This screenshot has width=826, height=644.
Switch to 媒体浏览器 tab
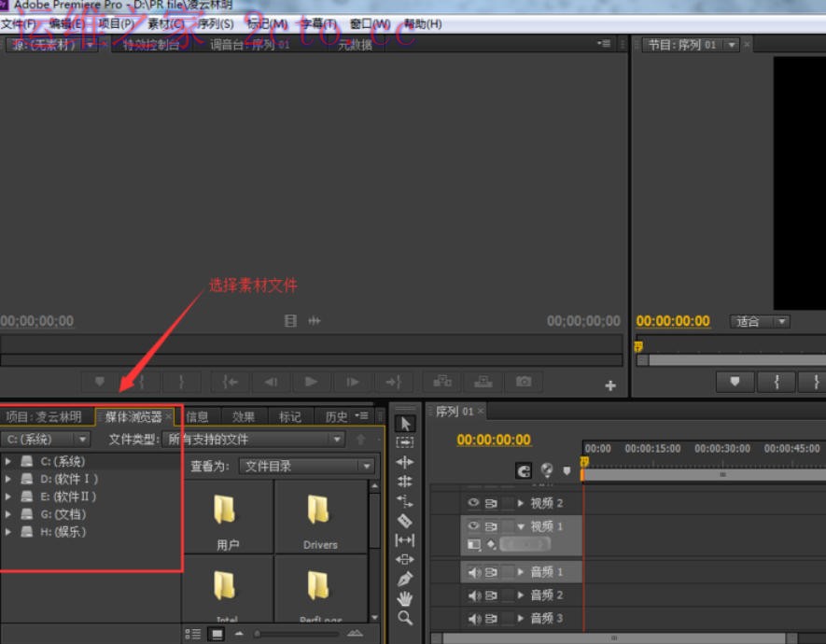tap(133, 417)
